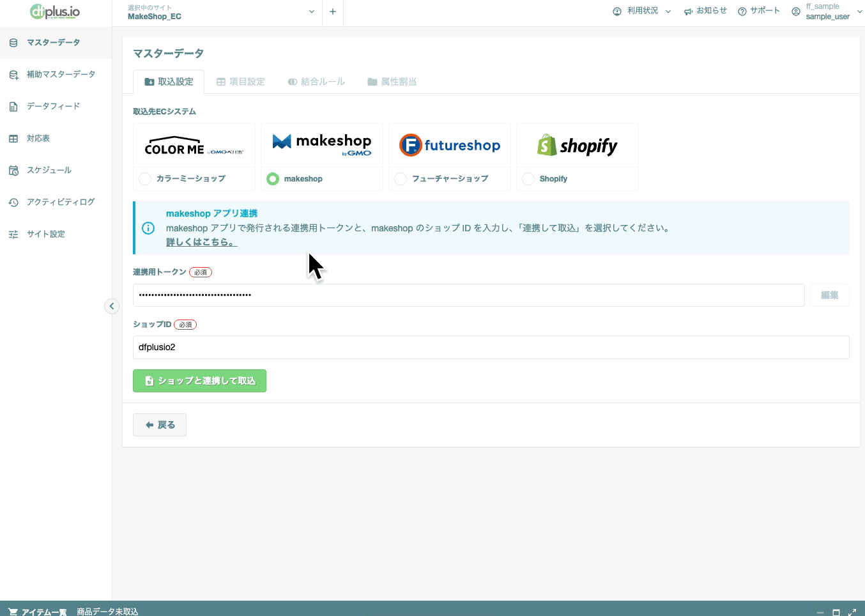
Task: Select the カラーミーショップ radio button
Action: [x=146, y=179]
